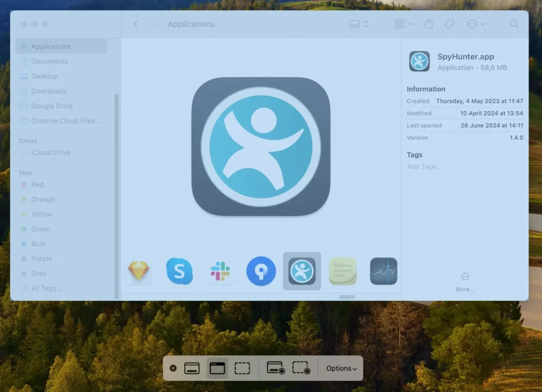
Task: Click the Share toolbar icon
Action: point(429,24)
